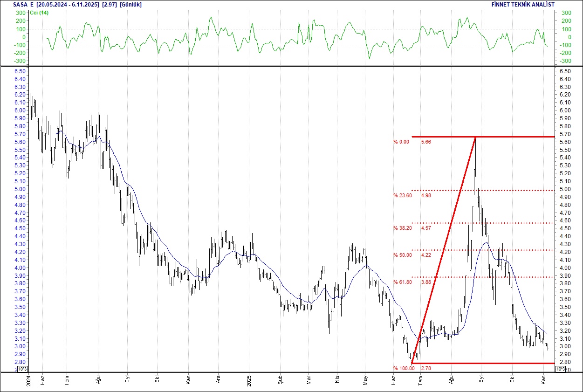Click the 5.66 Fibonacci price value

[x=426, y=142]
